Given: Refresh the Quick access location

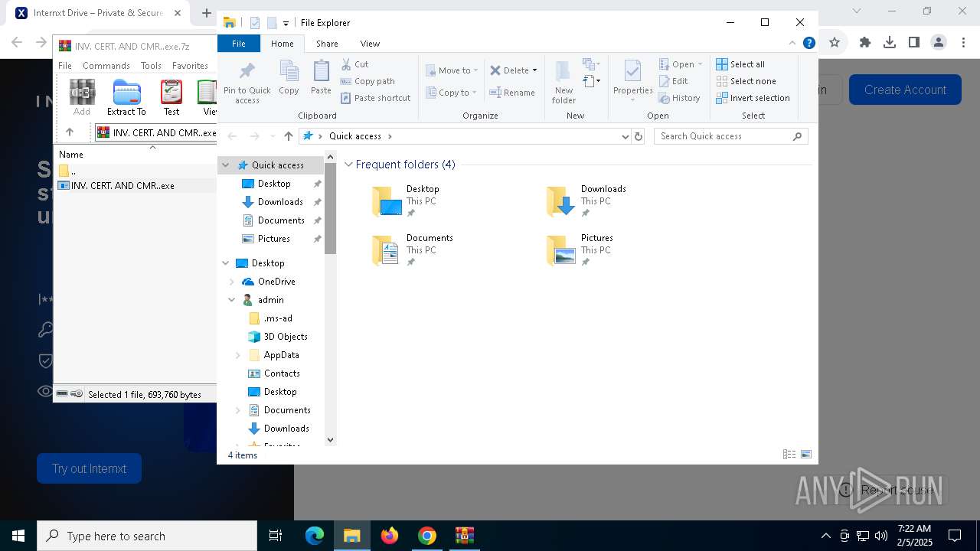Looking at the screenshot, I should 639,136.
